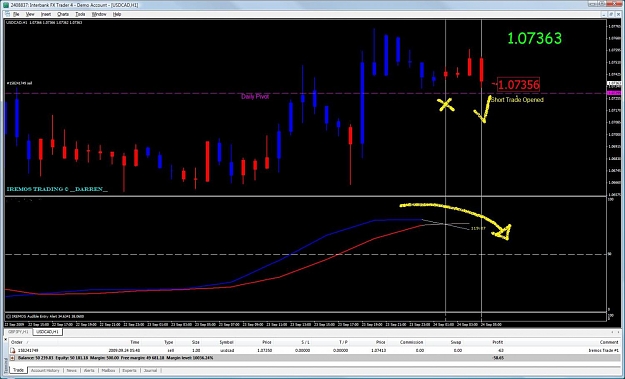
Task: Close the Terminal panel with its X
Action: 6,339
